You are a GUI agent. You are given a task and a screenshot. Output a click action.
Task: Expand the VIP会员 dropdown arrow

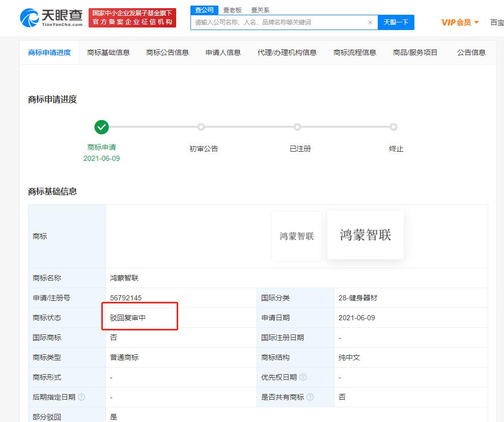477,22
